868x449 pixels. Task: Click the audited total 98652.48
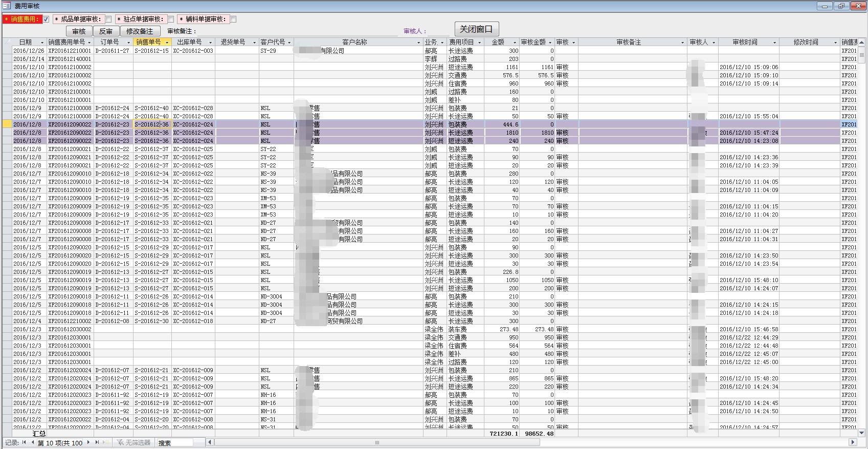coord(537,434)
